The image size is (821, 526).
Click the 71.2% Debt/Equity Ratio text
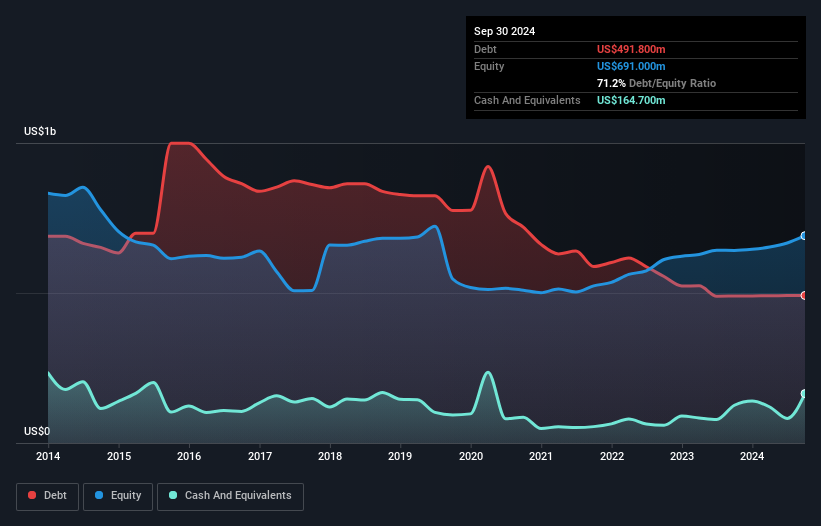point(656,83)
